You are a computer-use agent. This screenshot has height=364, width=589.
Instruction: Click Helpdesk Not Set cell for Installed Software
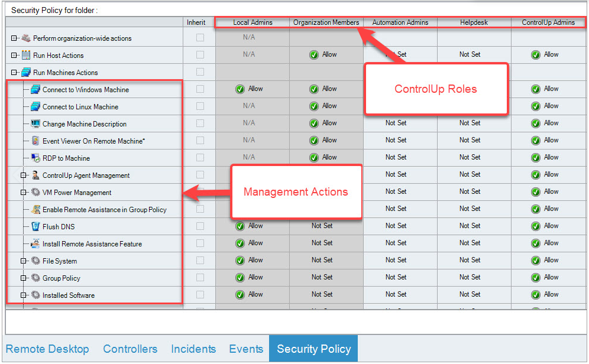pyautogui.click(x=470, y=294)
